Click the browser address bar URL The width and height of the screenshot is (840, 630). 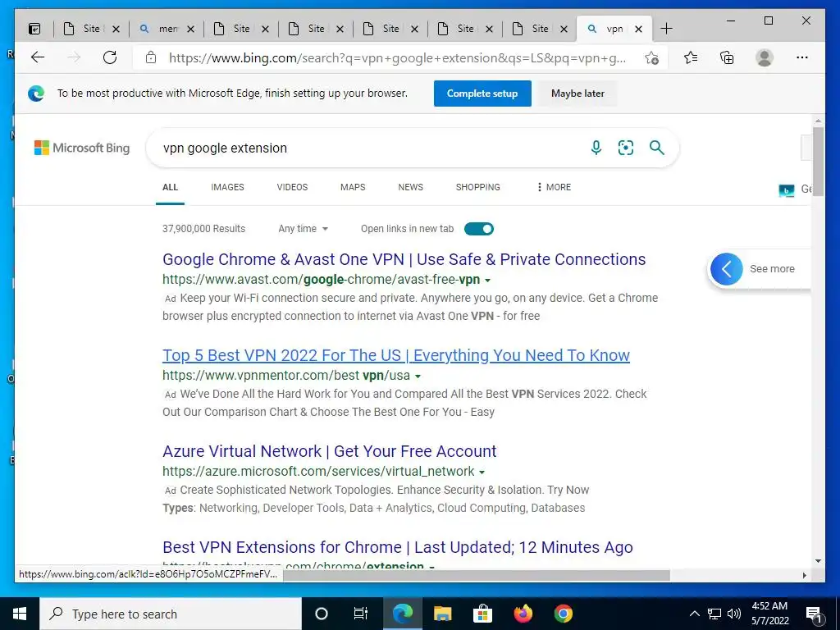397,58
